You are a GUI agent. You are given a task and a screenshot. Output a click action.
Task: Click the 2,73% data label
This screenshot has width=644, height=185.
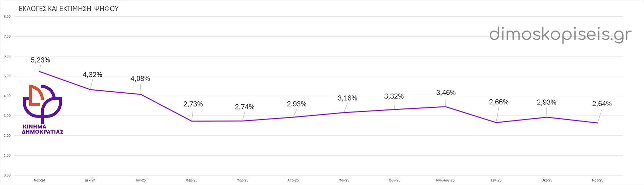pos(193,104)
